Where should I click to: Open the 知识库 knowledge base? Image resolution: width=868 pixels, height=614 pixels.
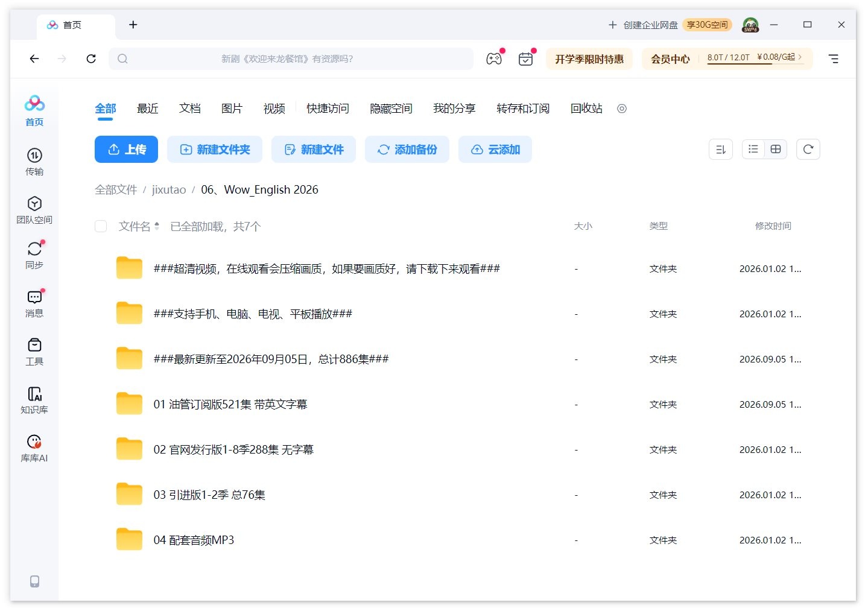pos(34,400)
